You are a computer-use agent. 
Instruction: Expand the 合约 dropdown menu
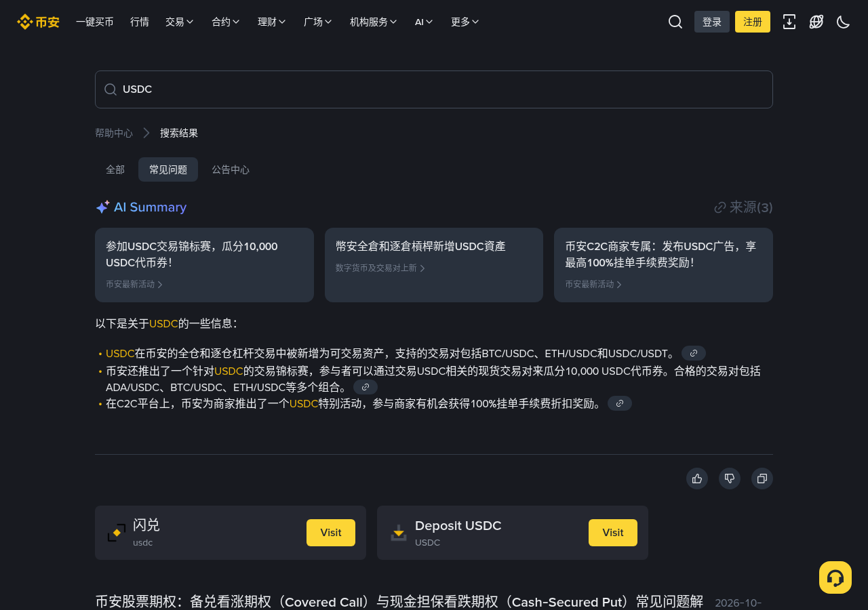click(x=226, y=22)
